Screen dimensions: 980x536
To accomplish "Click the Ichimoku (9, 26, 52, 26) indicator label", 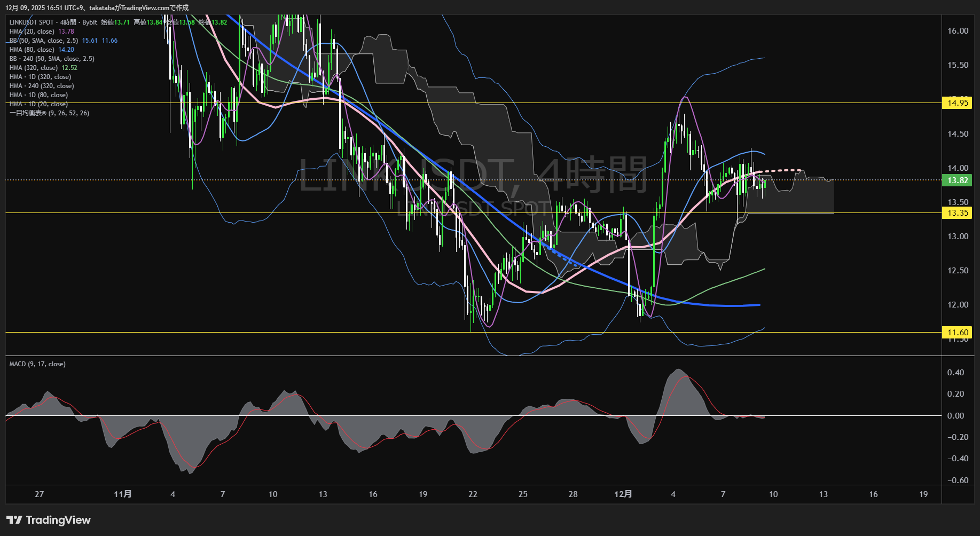I will point(49,113).
